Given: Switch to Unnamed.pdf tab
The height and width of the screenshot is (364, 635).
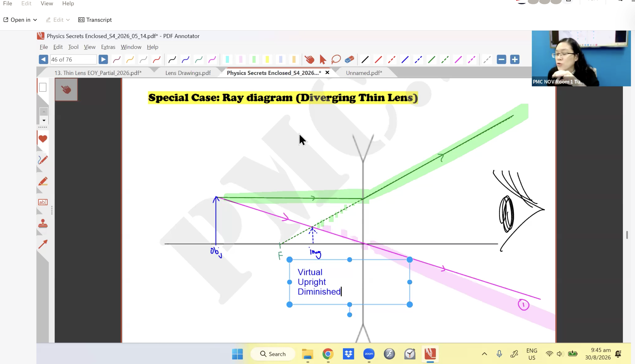Looking at the screenshot, I should click(364, 73).
